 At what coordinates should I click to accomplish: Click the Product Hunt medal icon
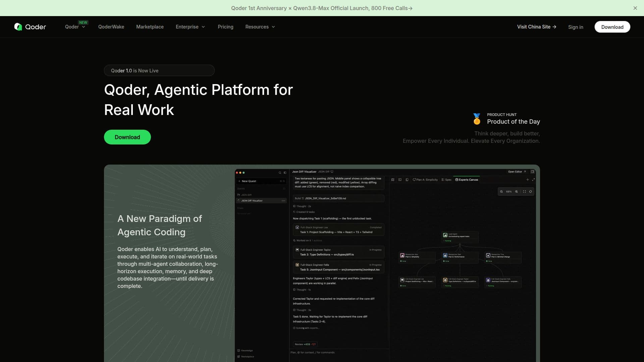tap(477, 119)
